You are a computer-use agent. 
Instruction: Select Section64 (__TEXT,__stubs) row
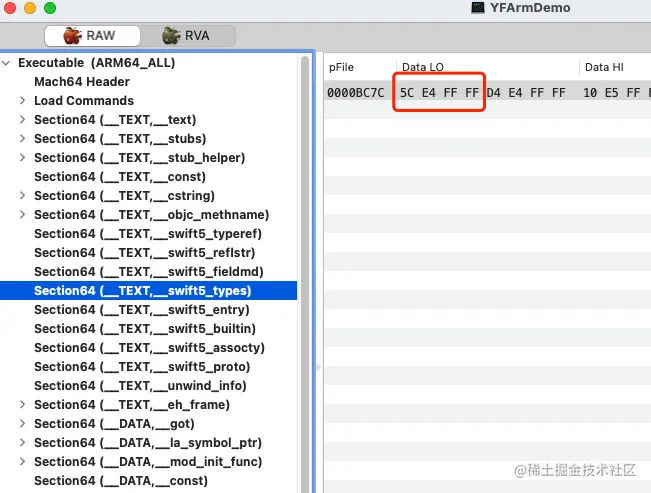click(149, 139)
